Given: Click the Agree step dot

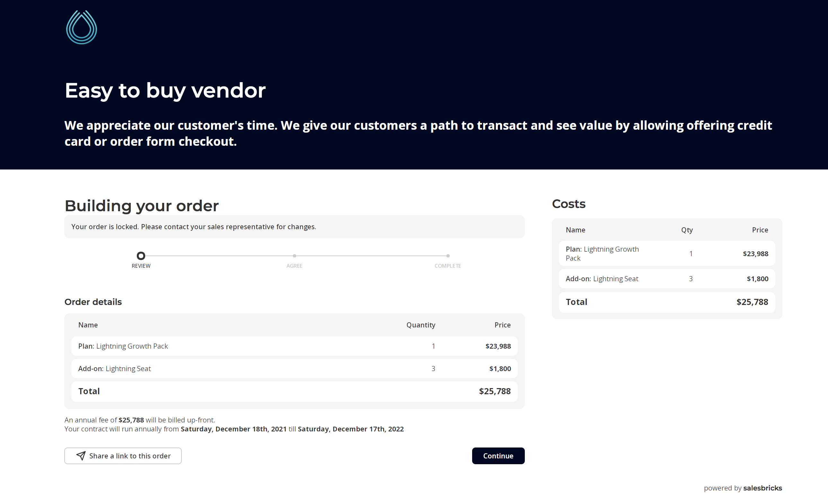Looking at the screenshot, I should [x=295, y=256].
